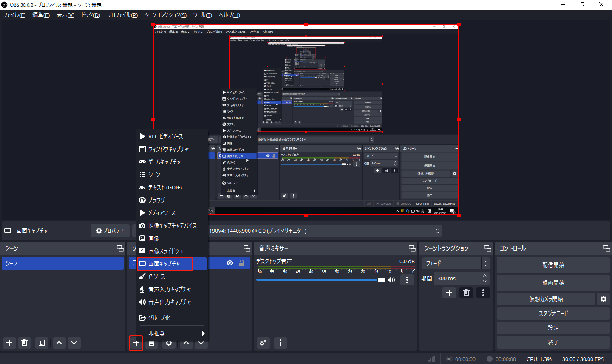
Task: Open 表示(V) menu
Action: (x=65, y=15)
